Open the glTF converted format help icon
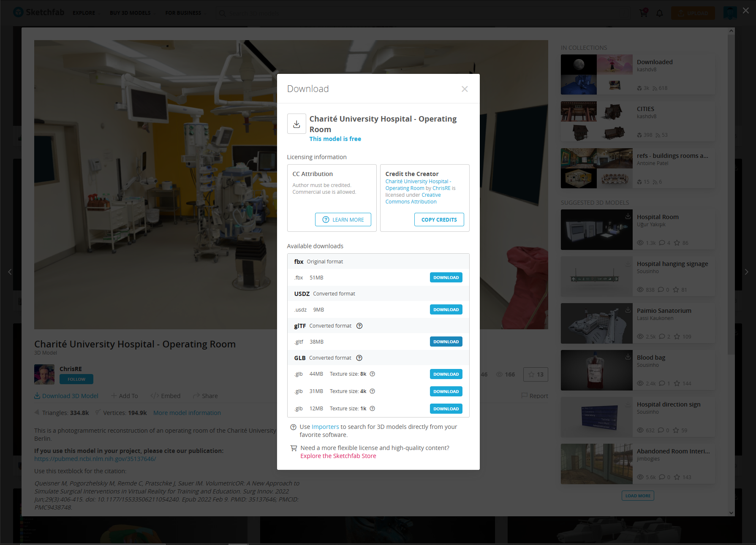Image resolution: width=756 pixels, height=545 pixels. (359, 326)
